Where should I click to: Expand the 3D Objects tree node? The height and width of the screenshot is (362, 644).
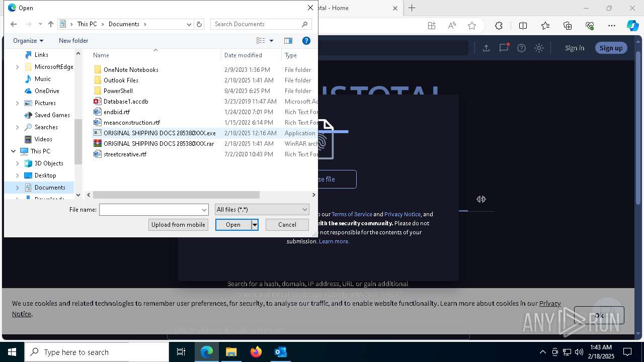(x=18, y=163)
